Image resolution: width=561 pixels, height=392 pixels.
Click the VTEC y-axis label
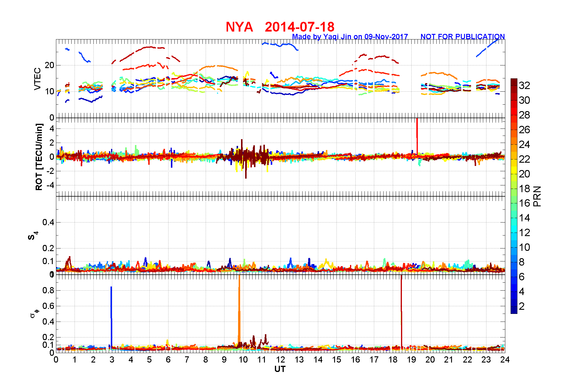pos(37,79)
